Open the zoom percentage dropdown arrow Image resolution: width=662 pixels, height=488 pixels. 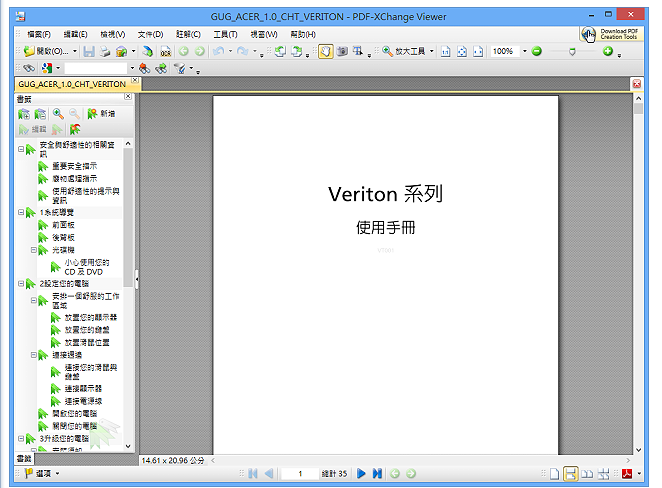point(525,52)
